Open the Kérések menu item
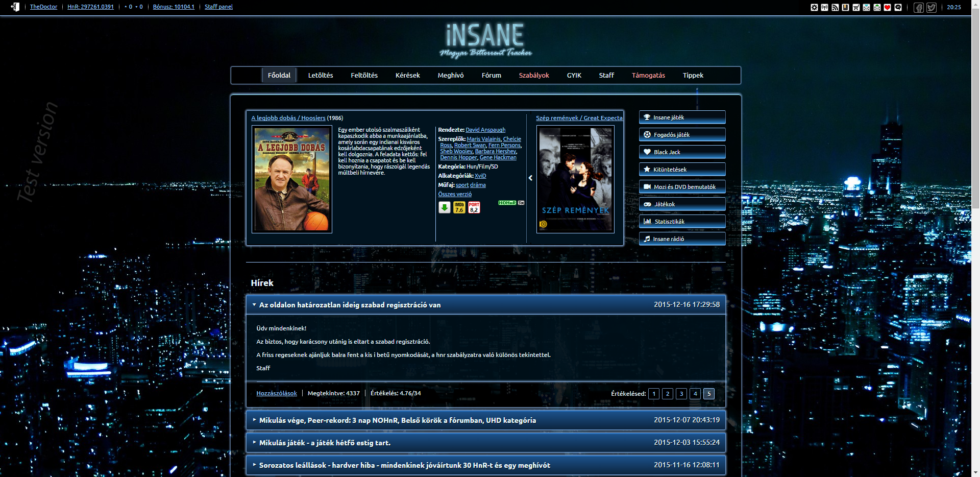980x477 pixels. (408, 75)
